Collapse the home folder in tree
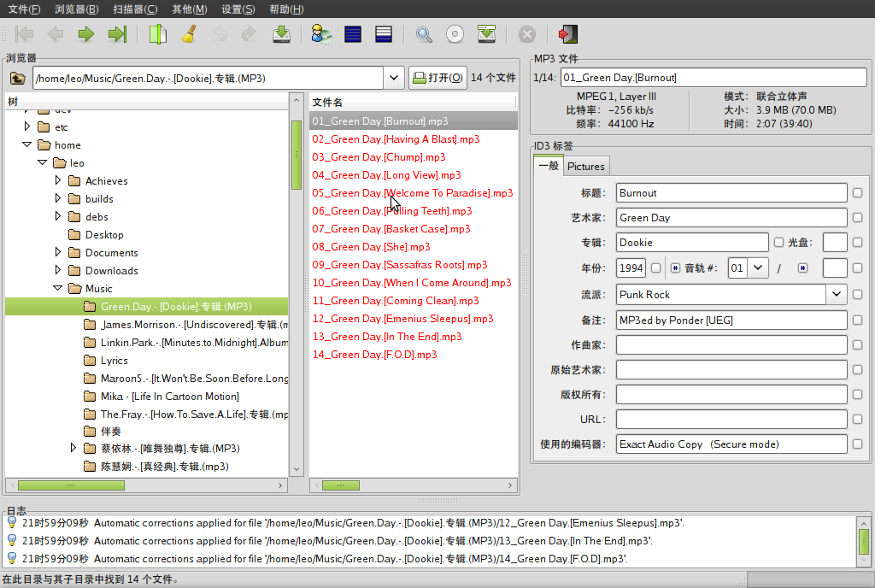The height and width of the screenshot is (588, 875). (26, 144)
